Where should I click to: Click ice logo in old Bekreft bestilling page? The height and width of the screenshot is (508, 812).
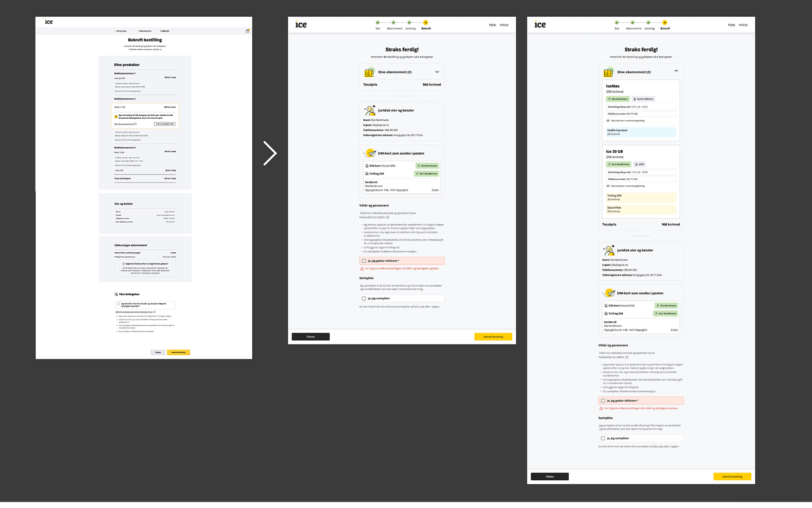[49, 22]
